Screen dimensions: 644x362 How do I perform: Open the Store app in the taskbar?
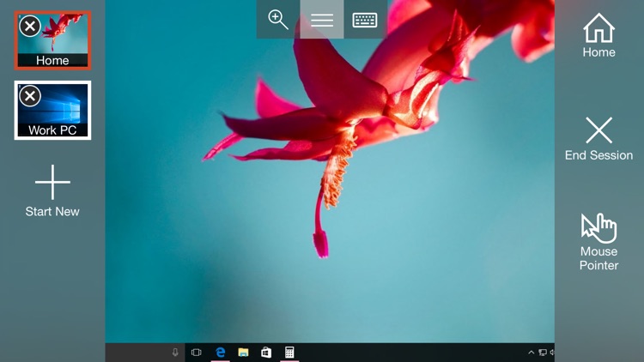(x=266, y=353)
